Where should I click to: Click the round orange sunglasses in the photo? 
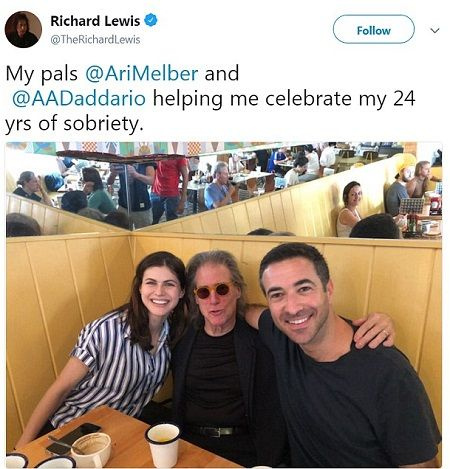tap(213, 291)
